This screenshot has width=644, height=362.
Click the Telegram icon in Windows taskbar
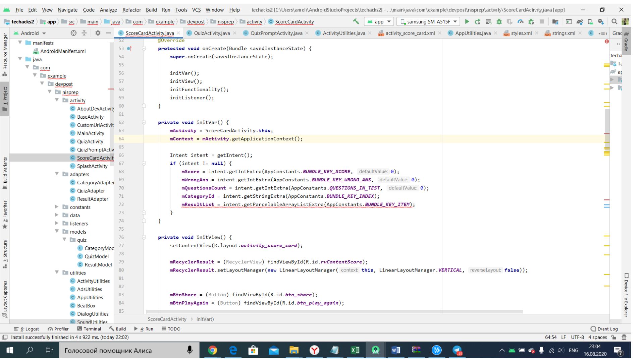coord(457,351)
